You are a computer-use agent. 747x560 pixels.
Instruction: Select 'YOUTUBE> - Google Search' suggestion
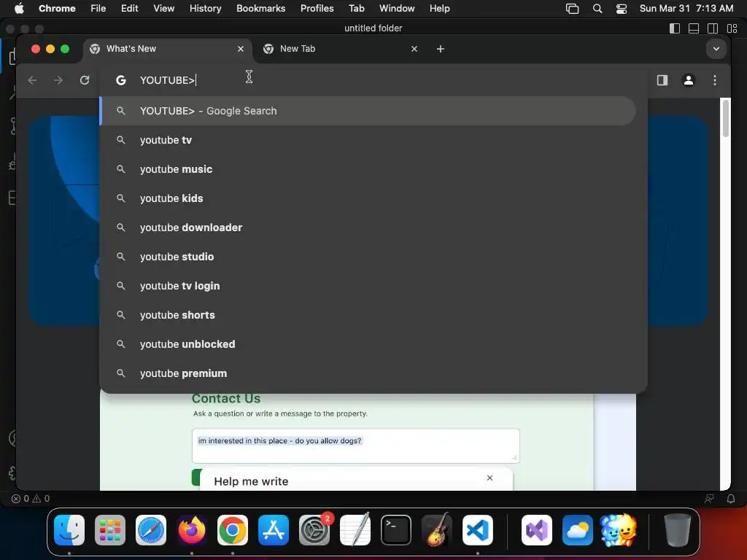click(x=368, y=111)
